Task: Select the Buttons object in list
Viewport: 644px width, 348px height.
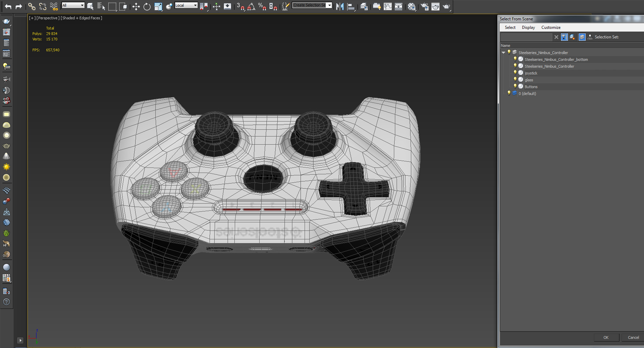Action: pos(531,87)
